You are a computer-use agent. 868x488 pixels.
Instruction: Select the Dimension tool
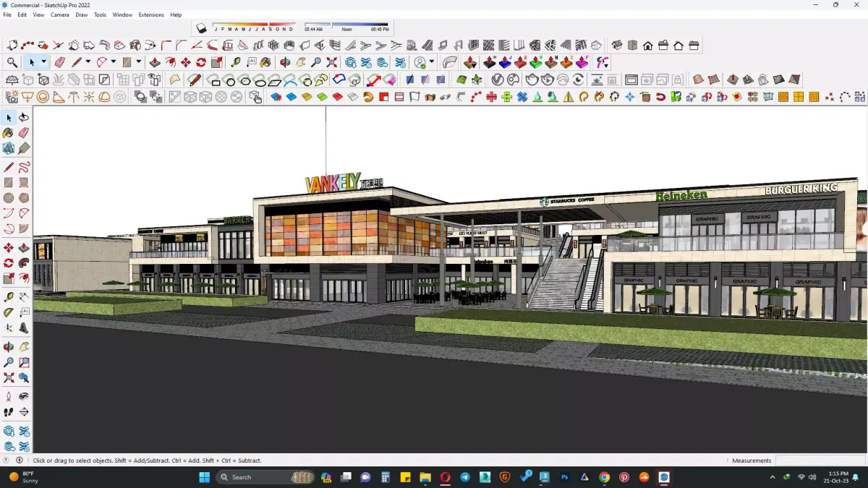click(24, 297)
